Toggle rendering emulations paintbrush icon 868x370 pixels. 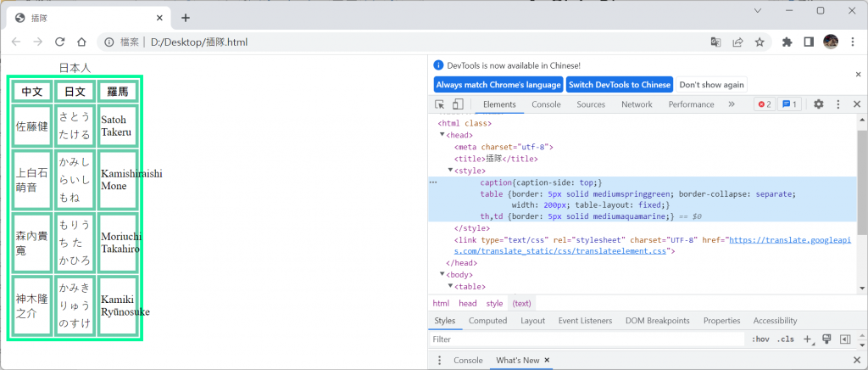(x=827, y=339)
